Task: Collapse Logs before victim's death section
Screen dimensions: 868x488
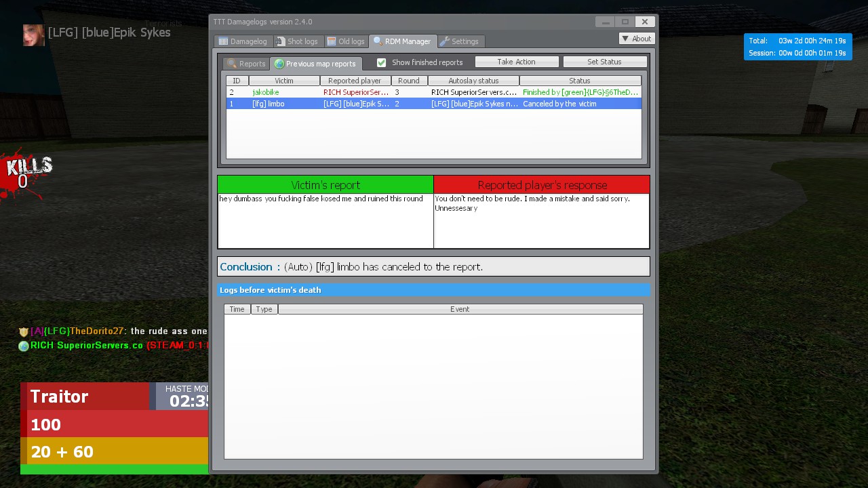Action: click(x=433, y=290)
